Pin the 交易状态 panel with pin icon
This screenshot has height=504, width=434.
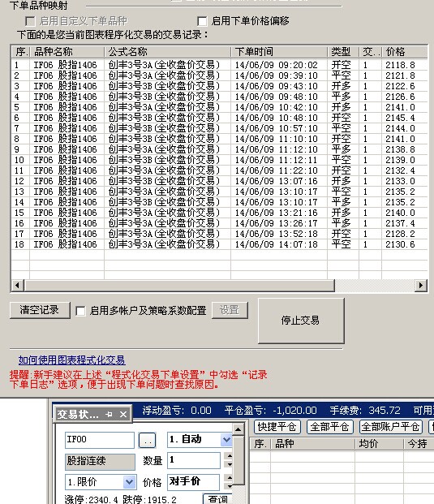(x=110, y=415)
